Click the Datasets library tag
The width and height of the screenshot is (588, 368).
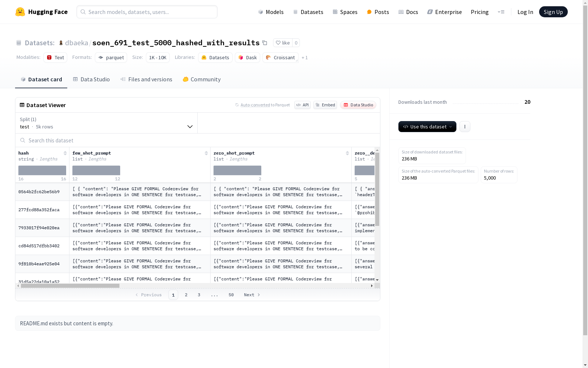click(215, 57)
